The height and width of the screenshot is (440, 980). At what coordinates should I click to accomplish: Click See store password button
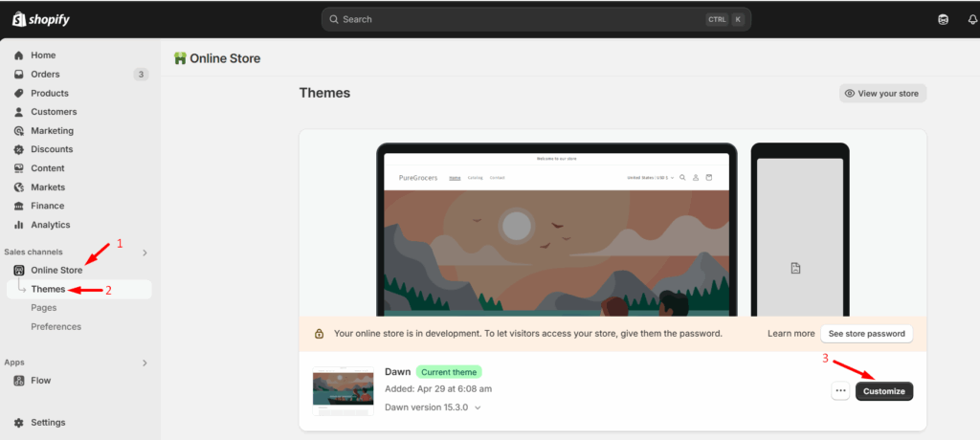(866, 334)
